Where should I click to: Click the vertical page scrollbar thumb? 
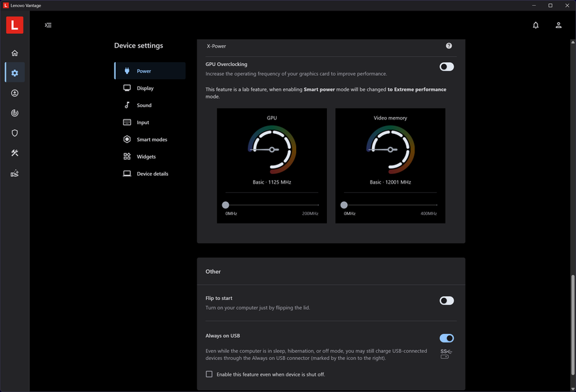coord(573,325)
